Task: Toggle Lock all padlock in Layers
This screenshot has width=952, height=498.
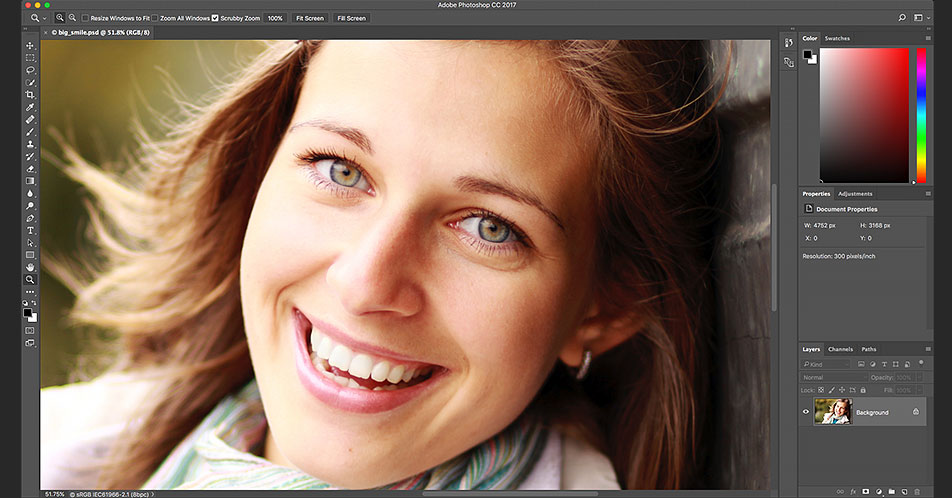Action: (863, 390)
